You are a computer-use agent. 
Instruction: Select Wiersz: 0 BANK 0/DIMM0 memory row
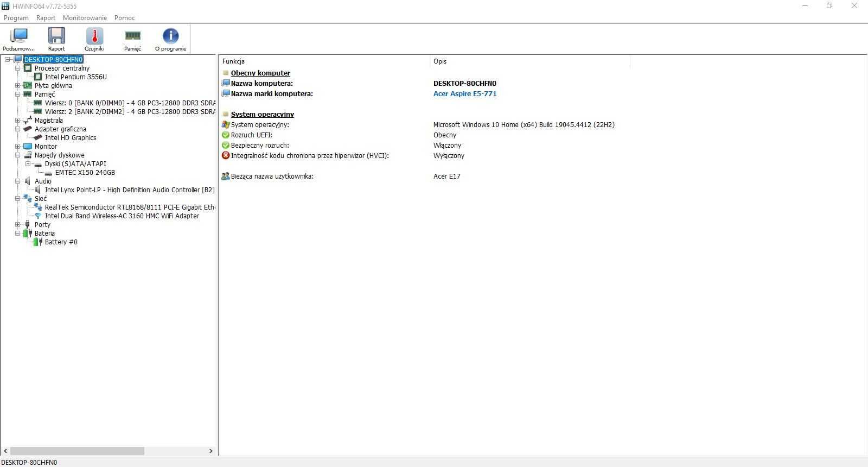coord(130,103)
